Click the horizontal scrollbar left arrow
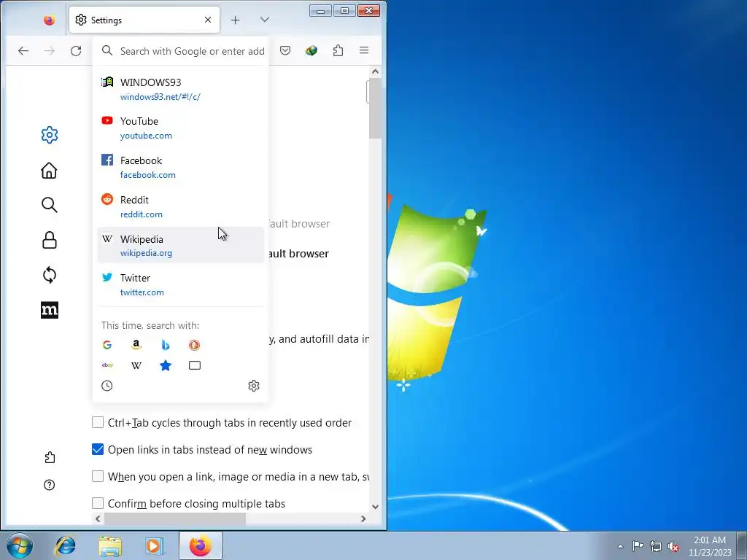This screenshot has height=560, width=747. [98, 518]
